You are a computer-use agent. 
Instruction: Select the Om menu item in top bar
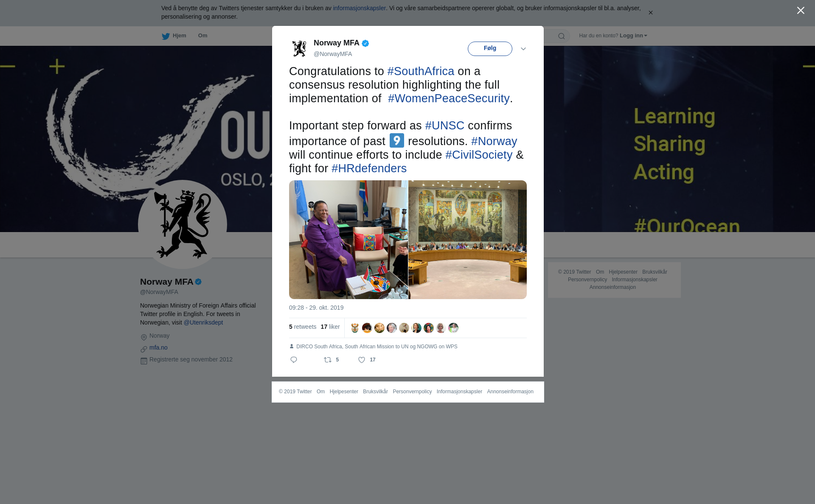pyautogui.click(x=202, y=36)
